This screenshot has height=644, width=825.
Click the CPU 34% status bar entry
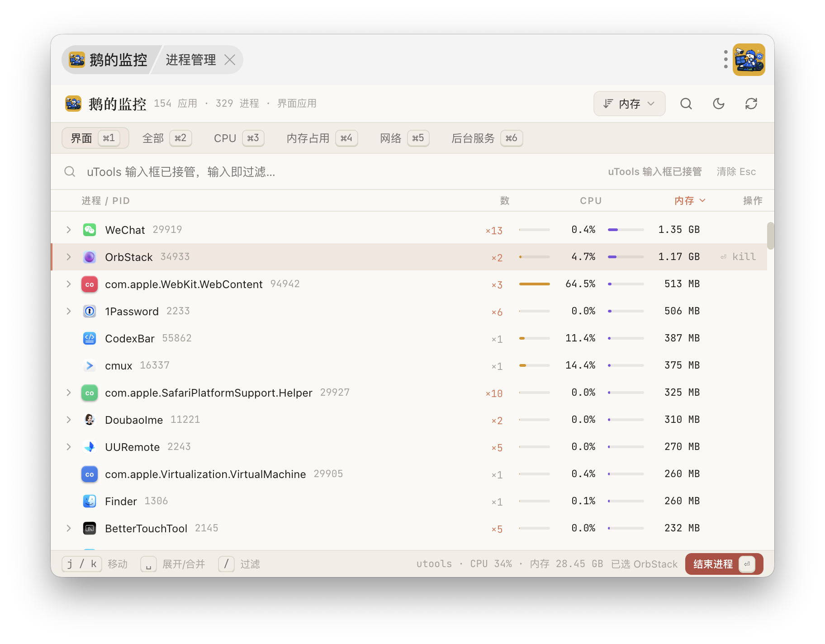tap(491, 564)
